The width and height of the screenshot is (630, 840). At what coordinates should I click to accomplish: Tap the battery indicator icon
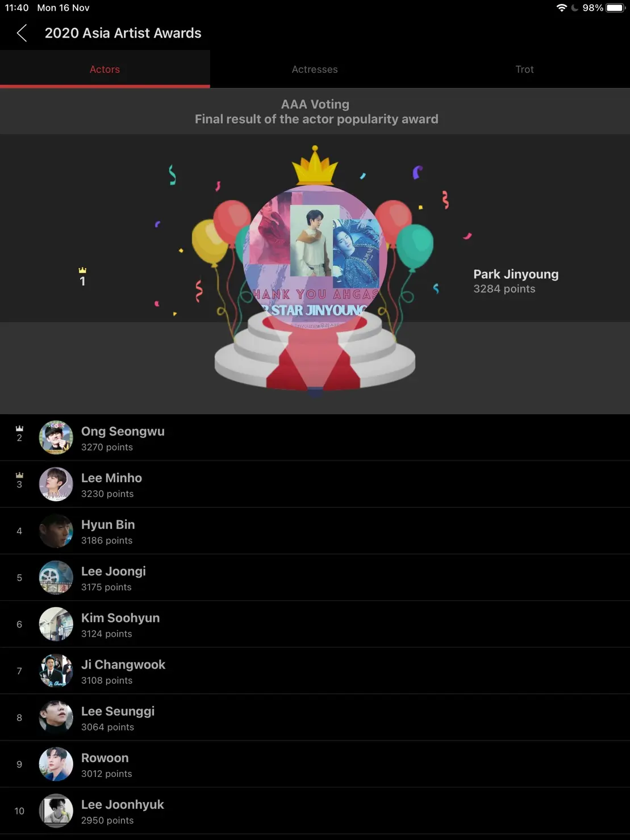tap(615, 8)
